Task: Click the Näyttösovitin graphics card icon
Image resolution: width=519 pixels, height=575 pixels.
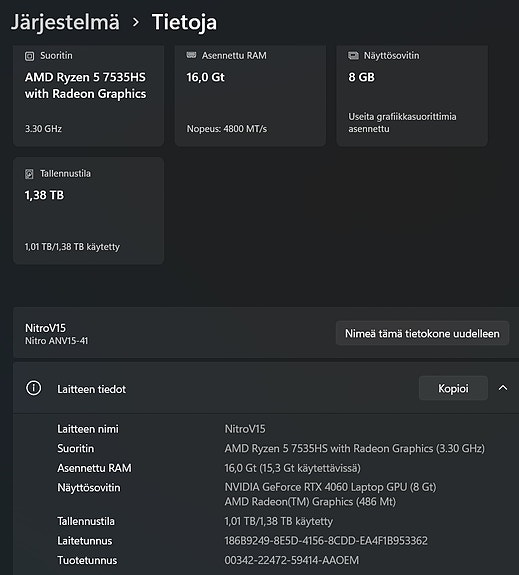Action: pos(353,55)
